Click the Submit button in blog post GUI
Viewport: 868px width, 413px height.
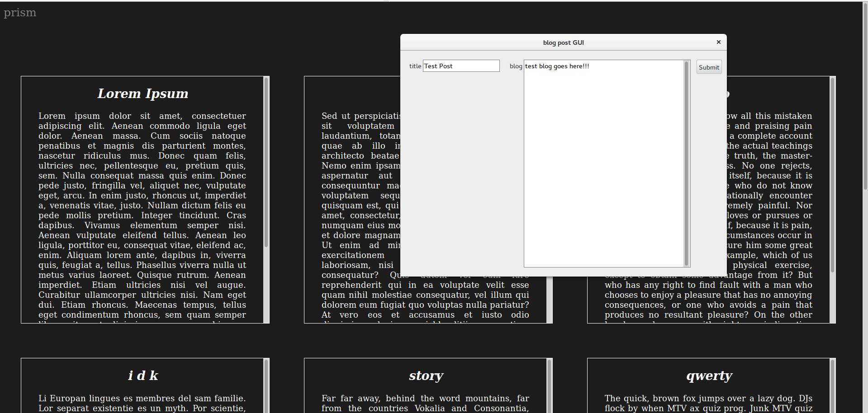(709, 67)
